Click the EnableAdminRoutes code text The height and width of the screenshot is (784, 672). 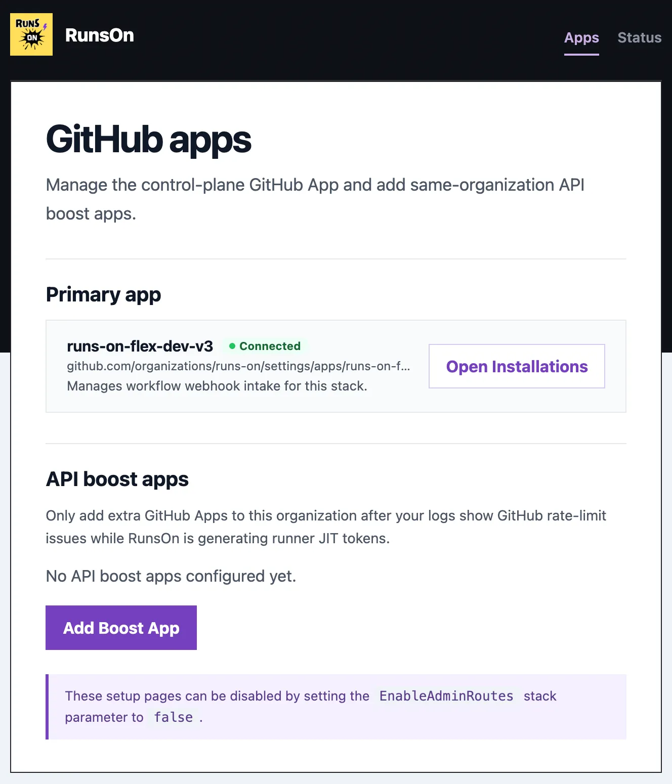point(446,696)
